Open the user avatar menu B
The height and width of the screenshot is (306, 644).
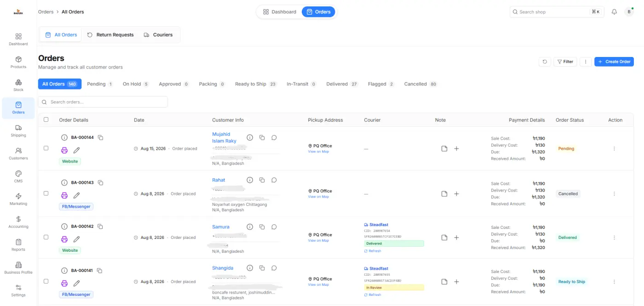[x=629, y=12]
